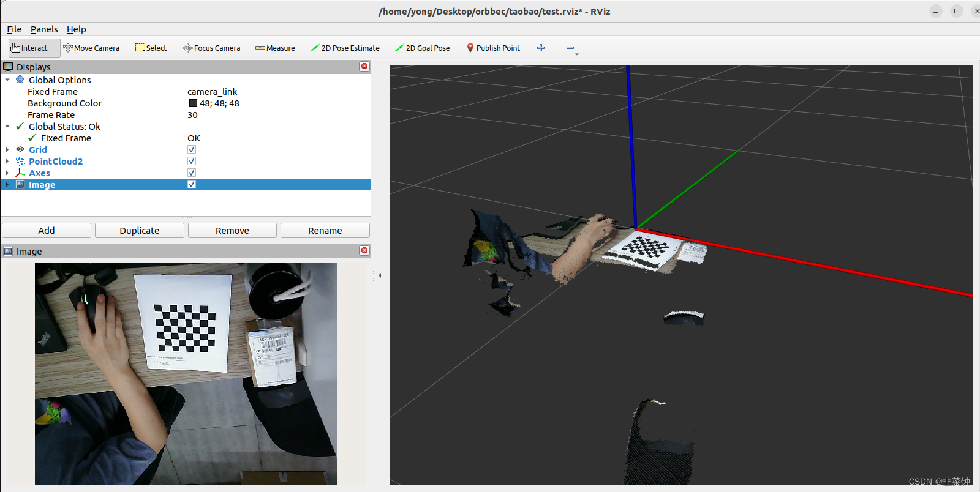
Task: Click the Fixed Frame value camera_link
Action: click(x=212, y=92)
